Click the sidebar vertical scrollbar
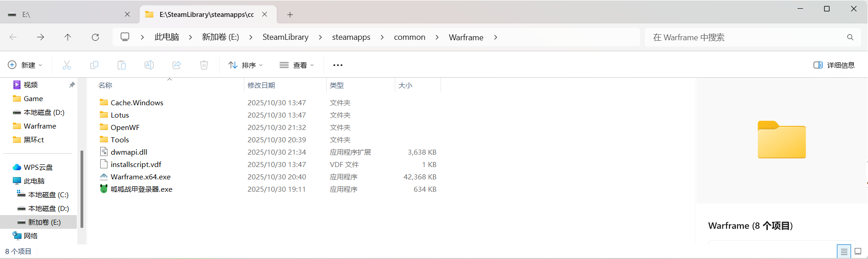This screenshot has width=868, height=259. [82, 188]
